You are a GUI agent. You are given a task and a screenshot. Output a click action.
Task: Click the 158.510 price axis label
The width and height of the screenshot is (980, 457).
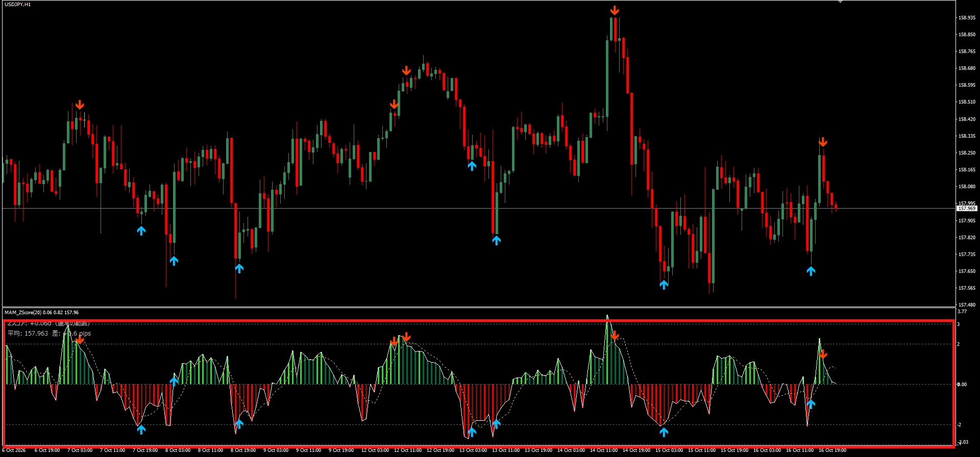[x=967, y=102]
